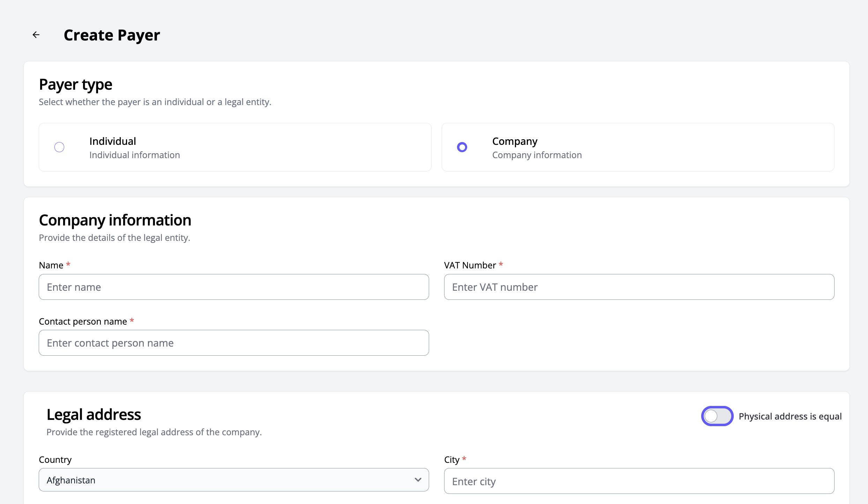The width and height of the screenshot is (868, 504).
Task: Click into the VAT Number field
Action: point(639,287)
